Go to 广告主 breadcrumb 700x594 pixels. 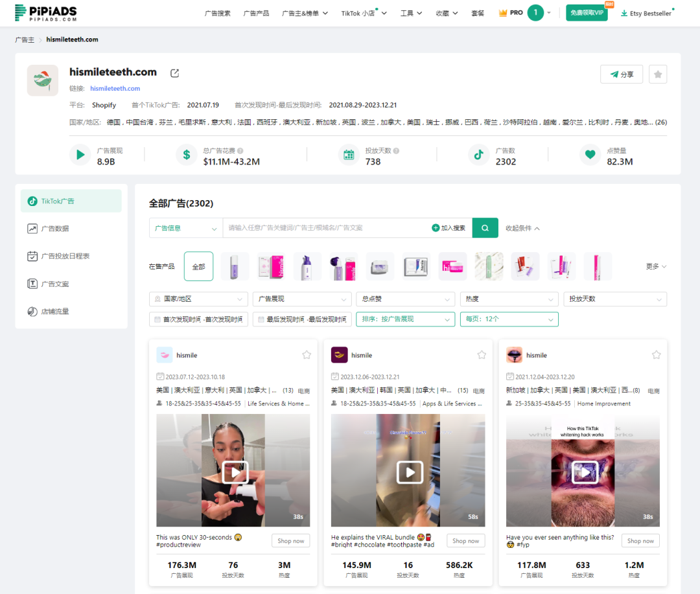(x=25, y=40)
